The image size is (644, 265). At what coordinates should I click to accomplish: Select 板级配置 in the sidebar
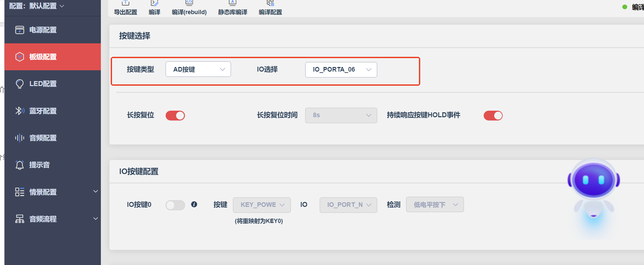(53, 57)
